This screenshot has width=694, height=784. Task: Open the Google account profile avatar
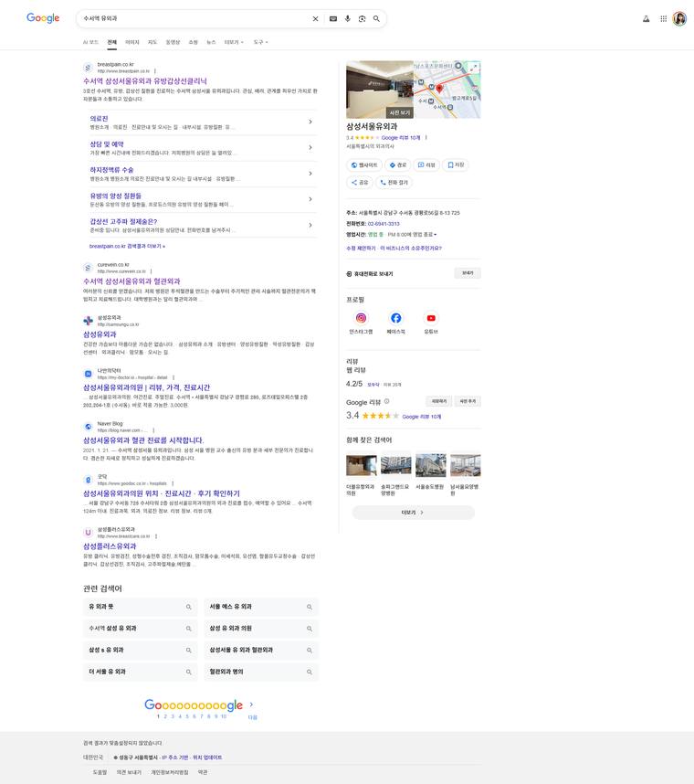(679, 19)
